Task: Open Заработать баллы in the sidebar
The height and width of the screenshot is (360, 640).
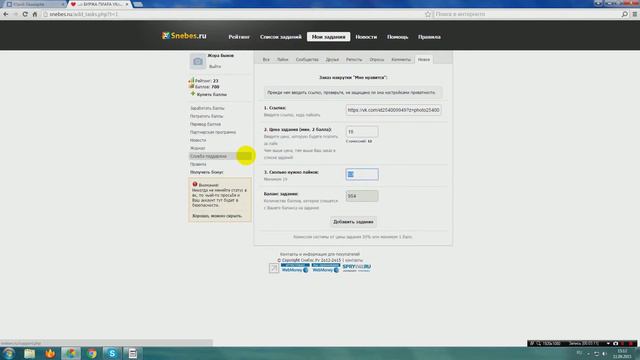Action: (x=207, y=108)
